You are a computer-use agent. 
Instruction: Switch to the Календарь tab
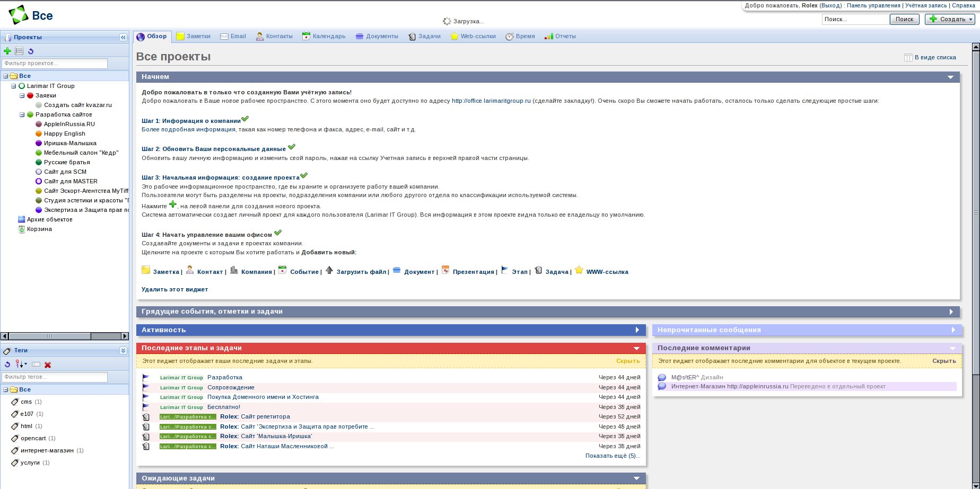point(323,37)
